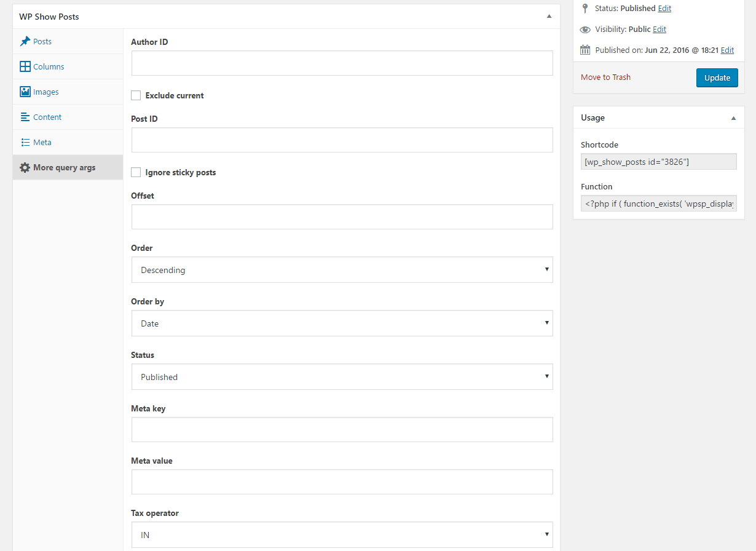Viewport: 756px width, 551px height.
Task: Click the Meta list icon
Action: (x=25, y=142)
